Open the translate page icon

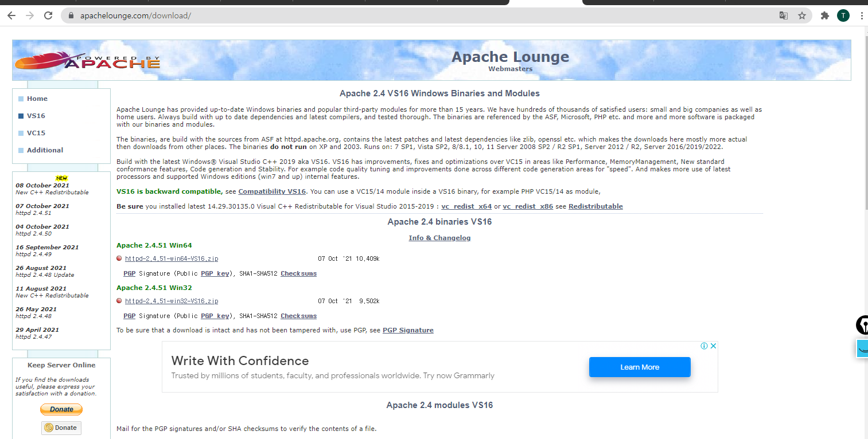784,15
